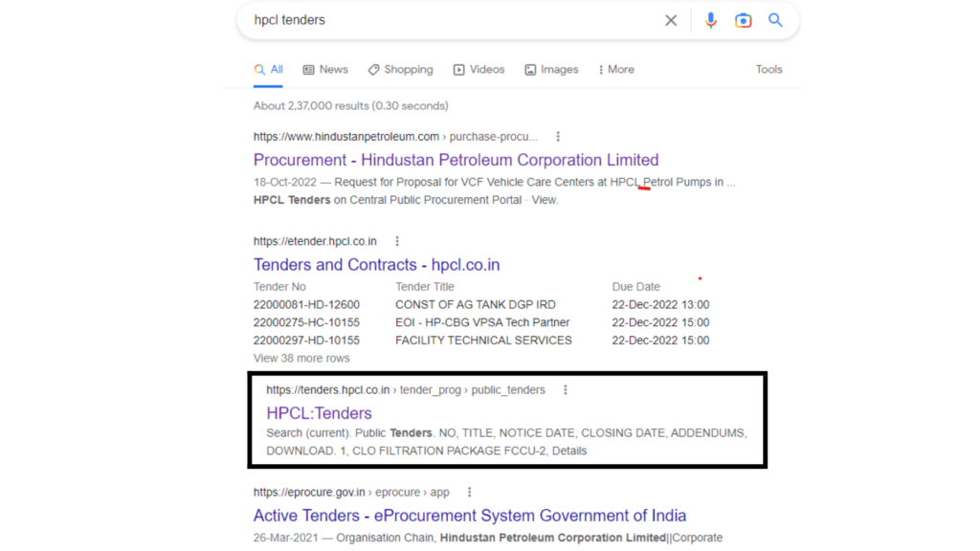This screenshot has height=551, width=980.
Task: Switch to the Shopping tab
Action: 400,70
